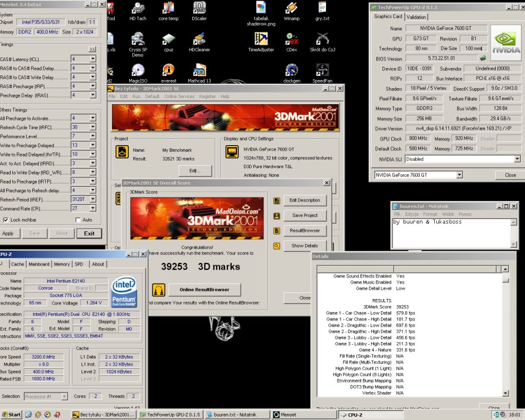Open everest desktop icon
The width and height of the screenshot is (525, 420).
(168, 73)
